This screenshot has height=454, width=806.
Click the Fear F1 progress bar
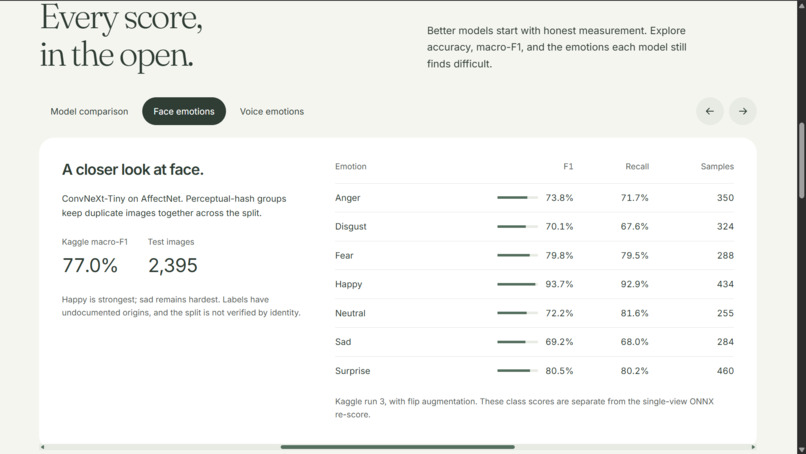pos(517,256)
